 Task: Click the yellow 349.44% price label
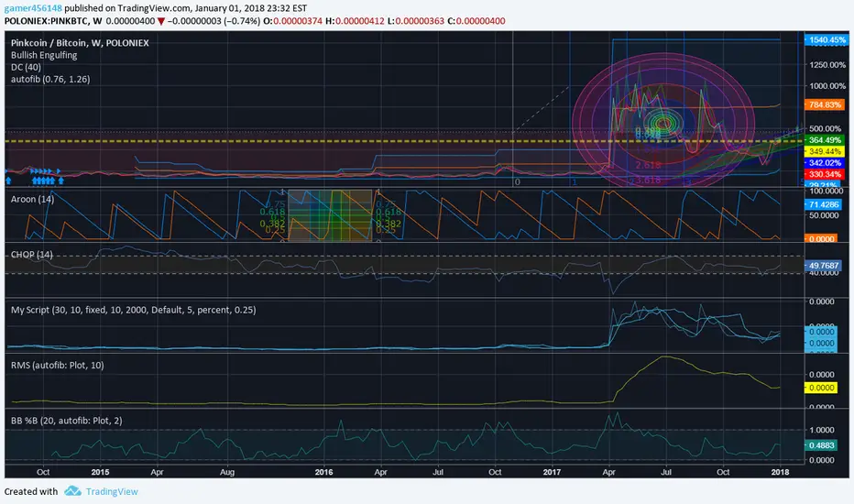pyautogui.click(x=825, y=151)
